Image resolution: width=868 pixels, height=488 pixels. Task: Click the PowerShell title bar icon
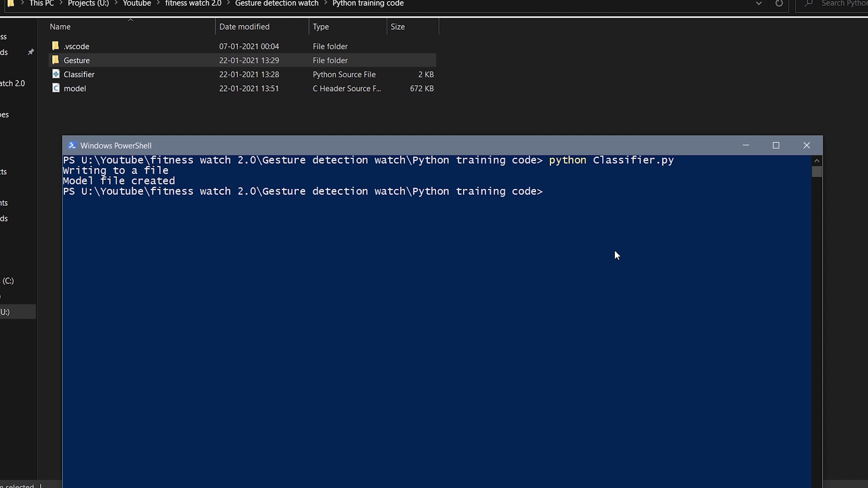pyautogui.click(x=71, y=145)
